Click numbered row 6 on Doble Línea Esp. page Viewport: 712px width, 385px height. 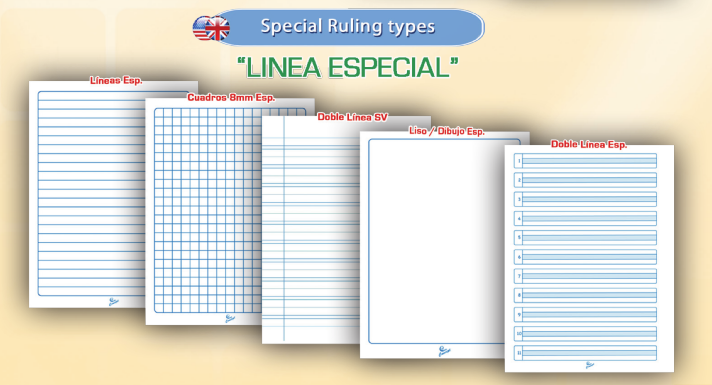tap(585, 257)
